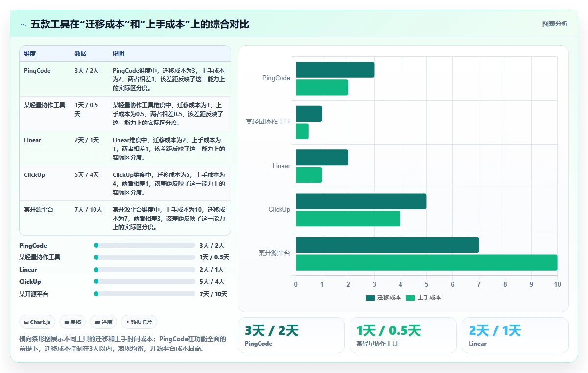Click the PingCode name in the progress list

click(33, 245)
